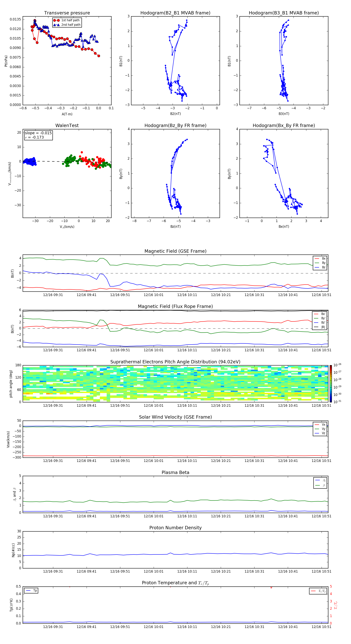Click the Bx legend entry in GSE magnetic field plot

320,259
